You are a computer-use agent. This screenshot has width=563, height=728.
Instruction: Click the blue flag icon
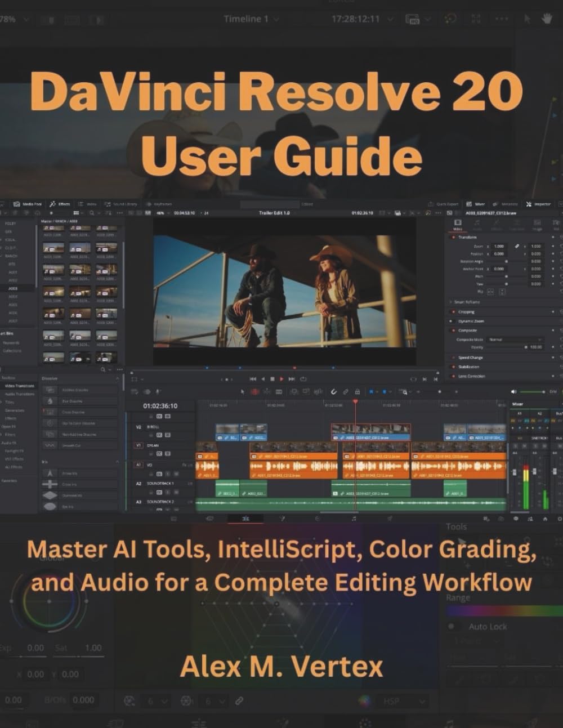click(x=371, y=391)
